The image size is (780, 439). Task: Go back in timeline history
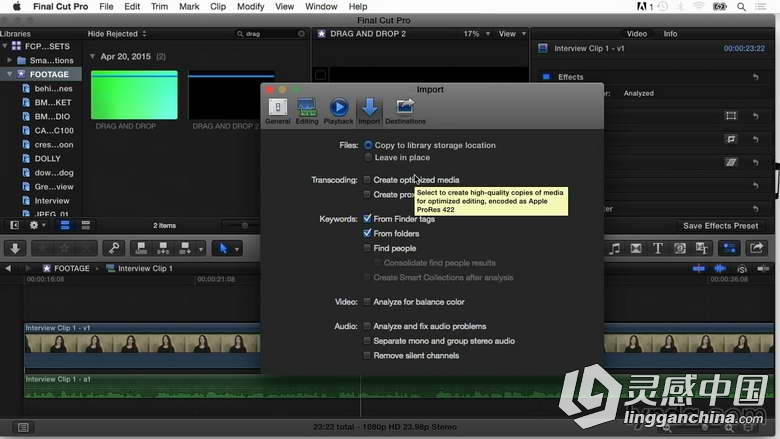(x=8, y=268)
